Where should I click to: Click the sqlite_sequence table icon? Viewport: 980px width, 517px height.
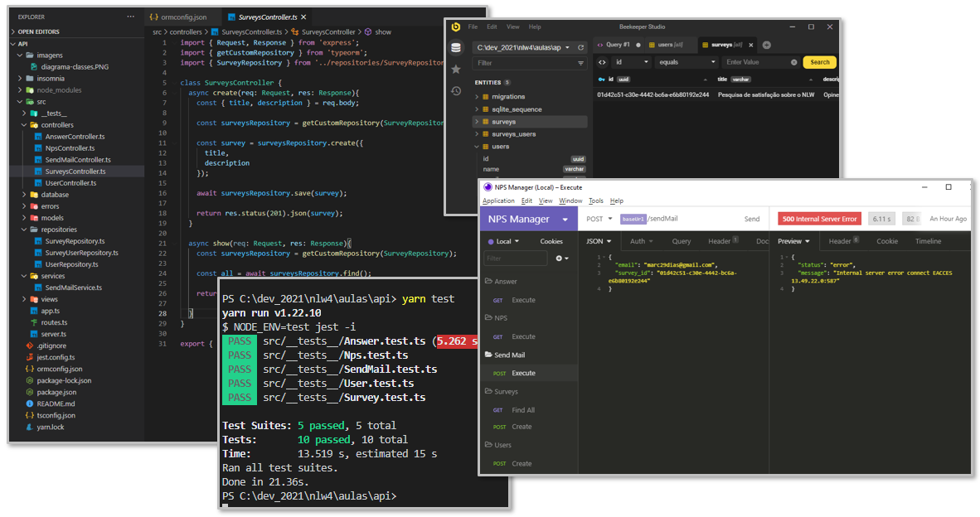coord(486,109)
